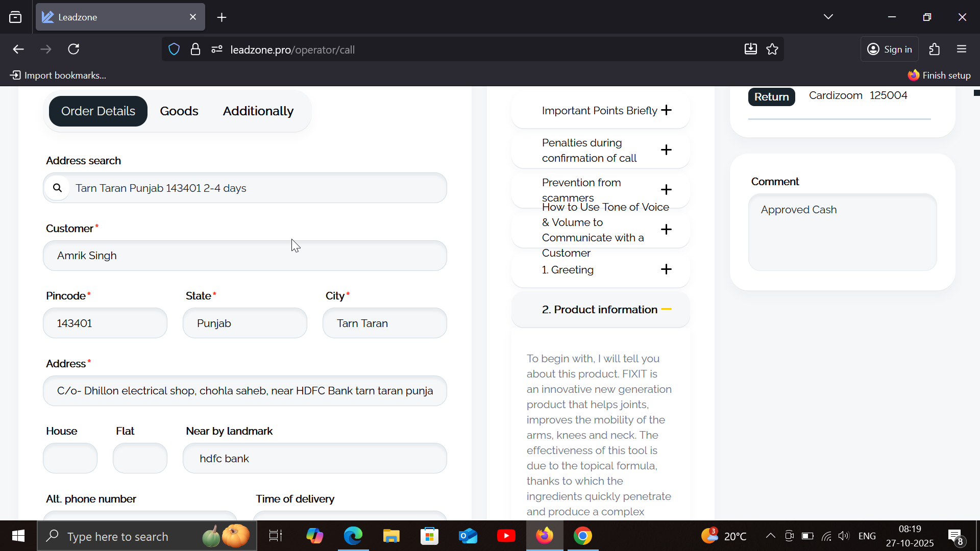The height and width of the screenshot is (551, 980).
Task: Expand the 1. Greeting script section
Action: 666,269
